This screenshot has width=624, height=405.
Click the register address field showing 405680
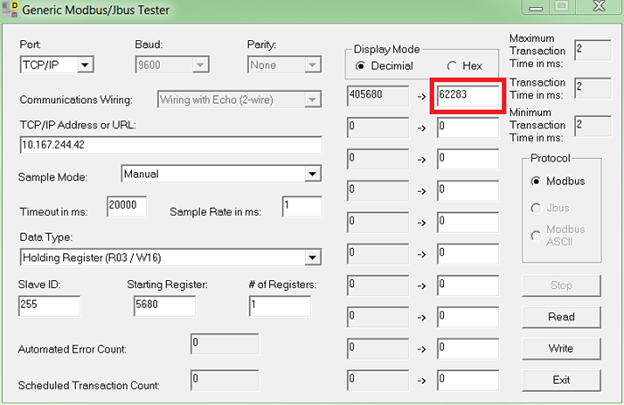tap(378, 95)
